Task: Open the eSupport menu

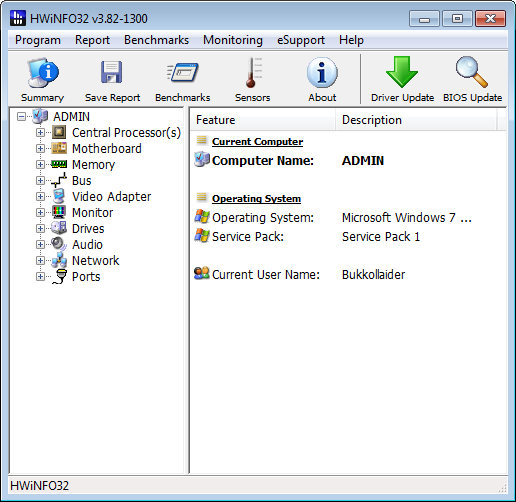Action: coord(301,40)
